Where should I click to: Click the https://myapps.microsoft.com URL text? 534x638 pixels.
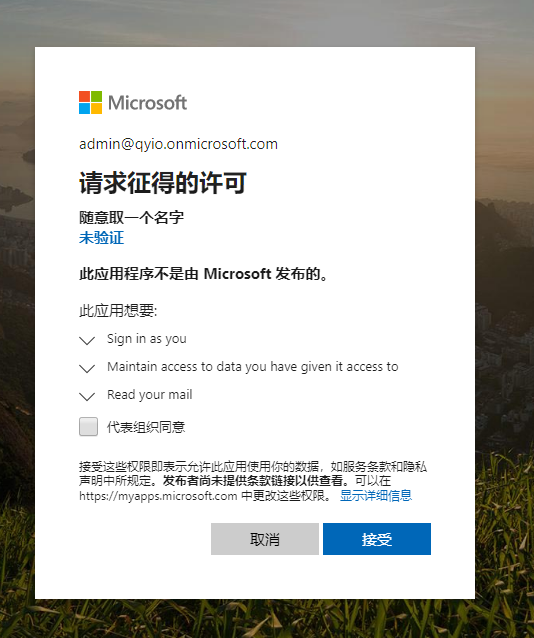pos(158,496)
